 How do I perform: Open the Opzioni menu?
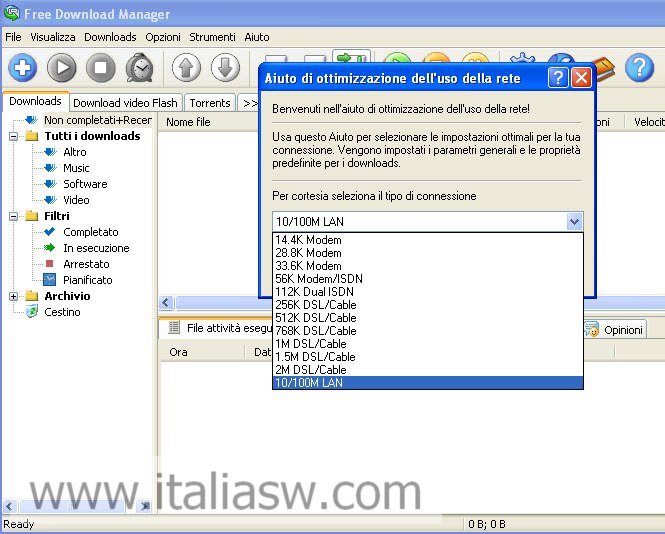pos(163,37)
